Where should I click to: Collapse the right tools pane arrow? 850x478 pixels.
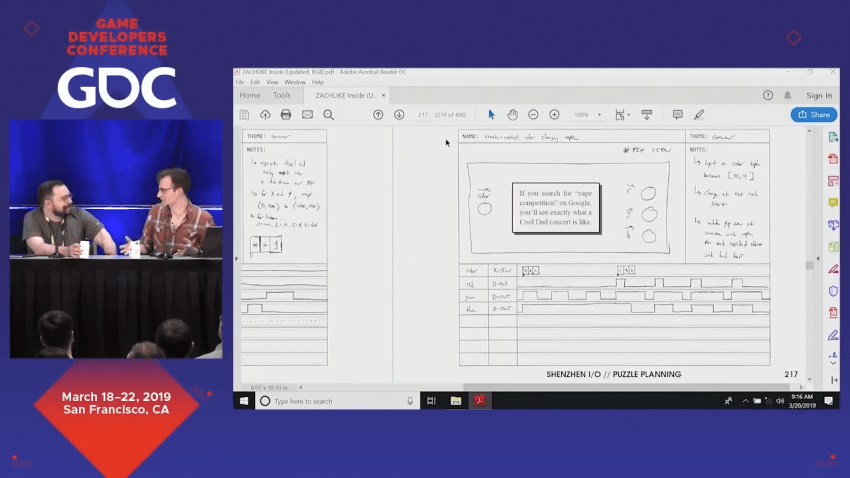834,380
